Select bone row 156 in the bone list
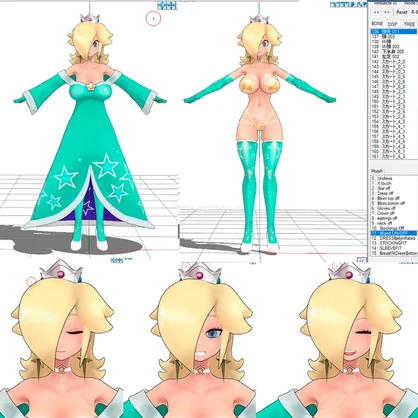Viewport: 418px width, 418px height. (x=394, y=131)
